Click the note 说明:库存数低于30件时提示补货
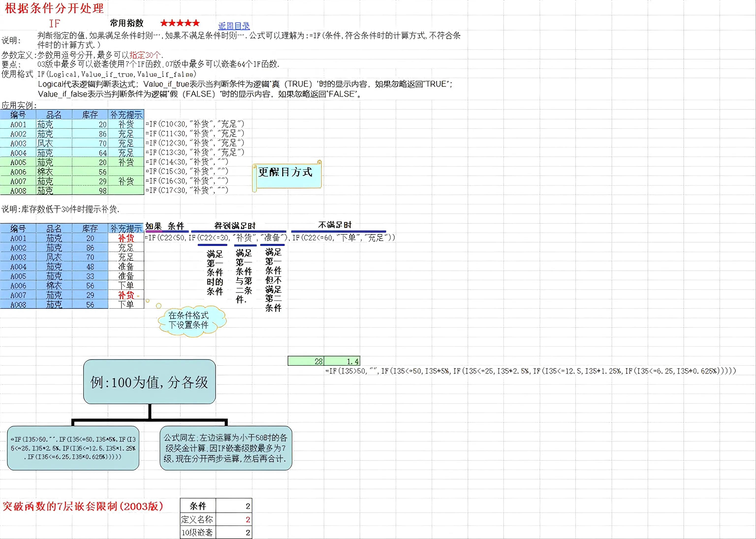 pos(61,209)
